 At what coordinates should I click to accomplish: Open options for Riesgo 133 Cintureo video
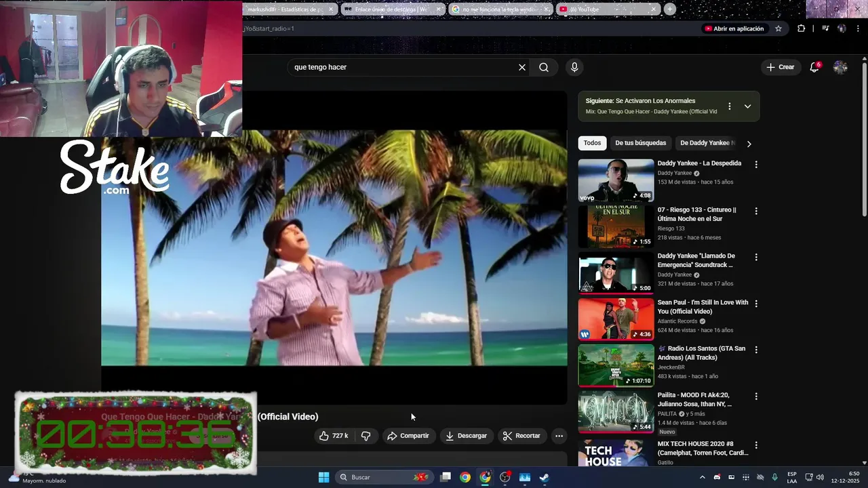[x=756, y=211]
